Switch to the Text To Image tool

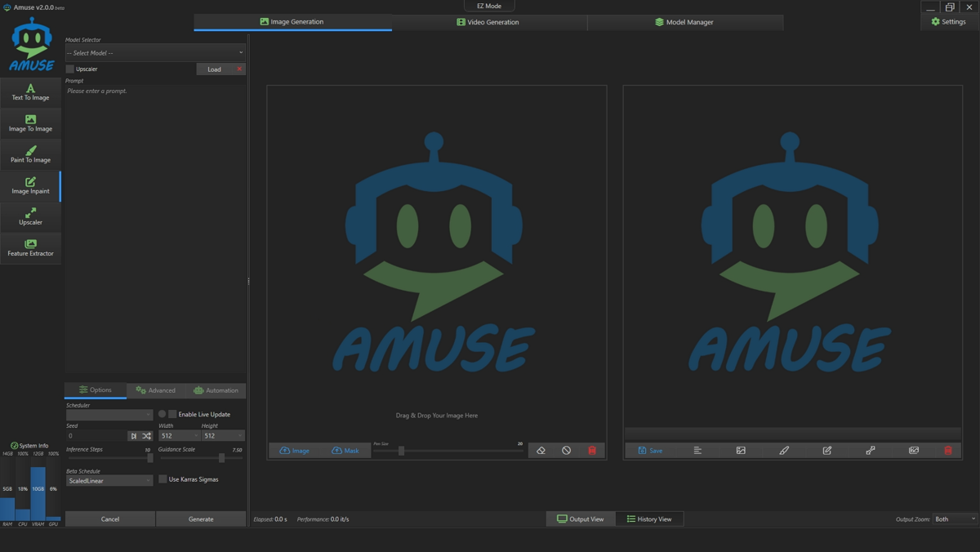tap(30, 92)
